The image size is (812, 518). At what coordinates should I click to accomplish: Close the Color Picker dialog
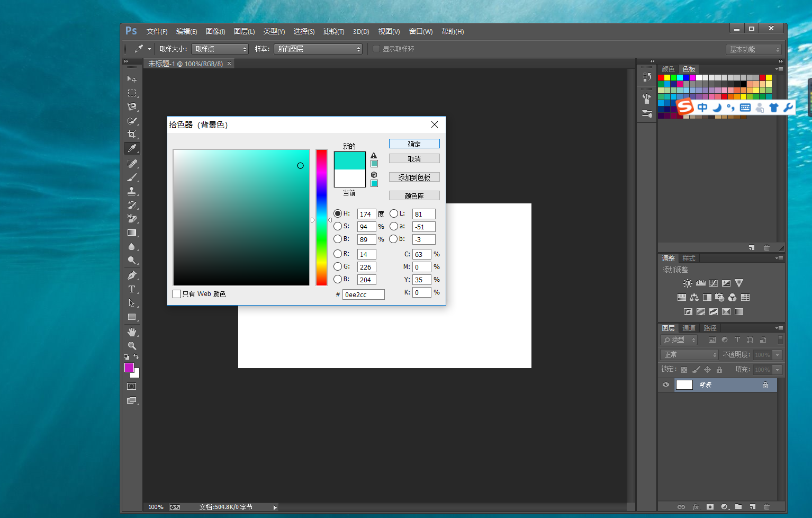pyautogui.click(x=435, y=124)
